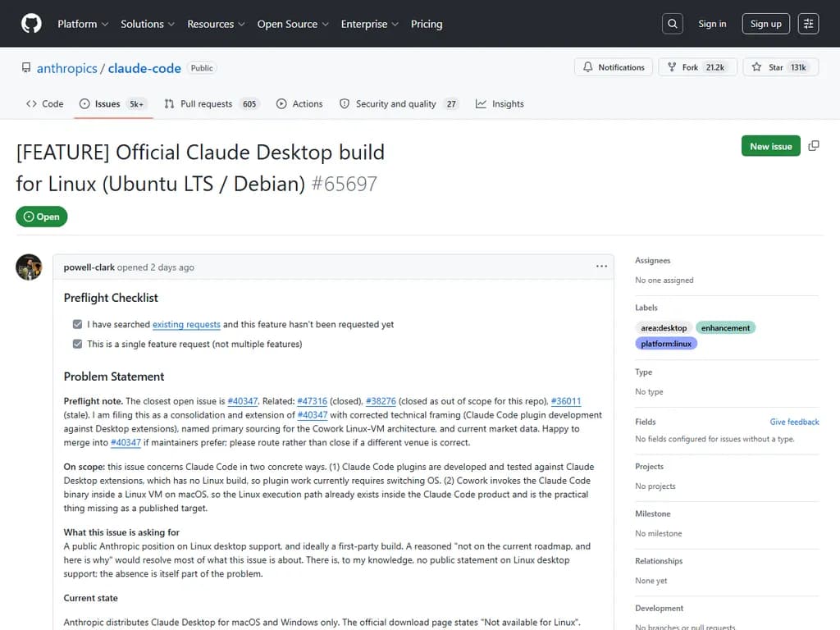Click the #40347 link after 'merge into'
The width and height of the screenshot is (840, 630).
pyautogui.click(x=126, y=442)
